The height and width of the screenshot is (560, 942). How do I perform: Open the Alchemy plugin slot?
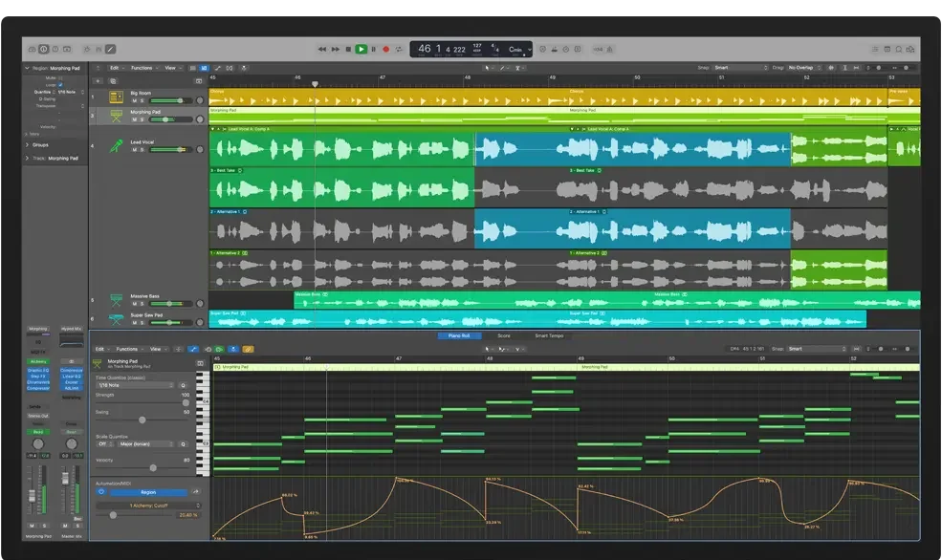click(x=37, y=361)
